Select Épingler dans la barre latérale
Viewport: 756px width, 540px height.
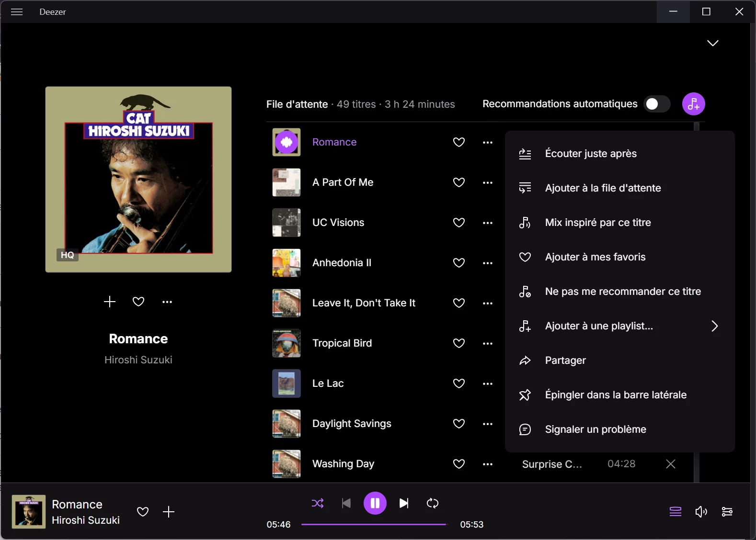pos(619,395)
